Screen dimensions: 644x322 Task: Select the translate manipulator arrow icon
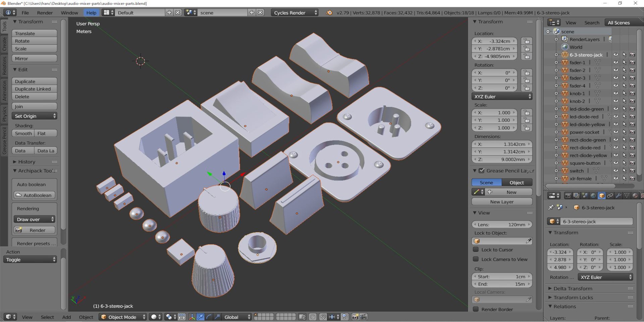pos(200,317)
